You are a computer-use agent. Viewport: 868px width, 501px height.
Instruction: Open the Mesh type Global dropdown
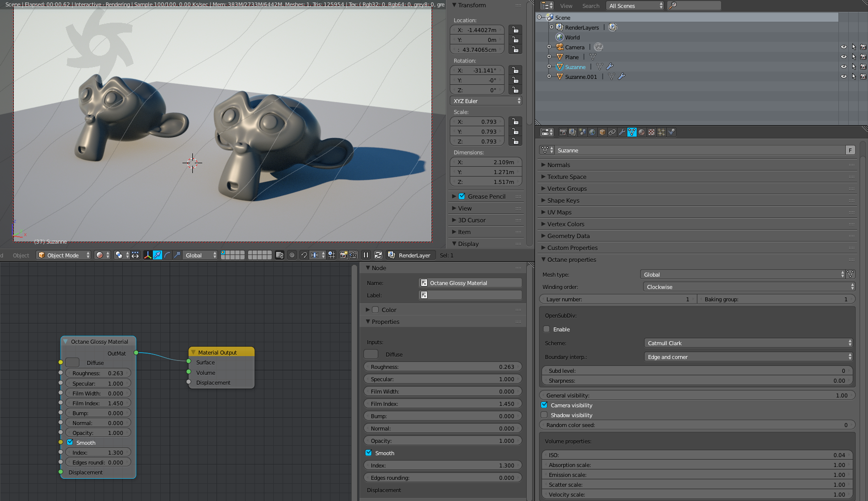(x=743, y=274)
